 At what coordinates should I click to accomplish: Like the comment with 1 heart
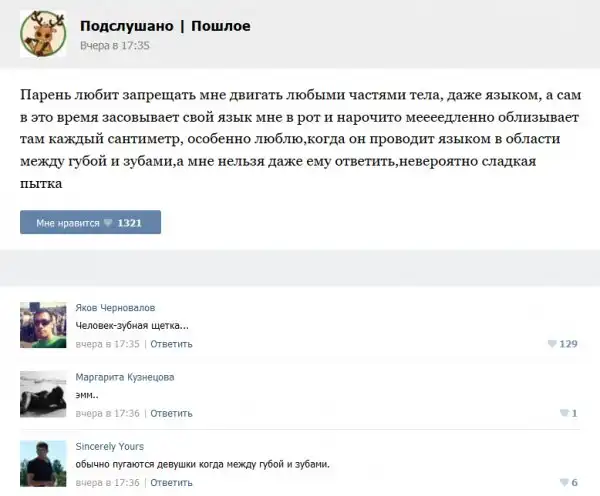[x=566, y=413]
